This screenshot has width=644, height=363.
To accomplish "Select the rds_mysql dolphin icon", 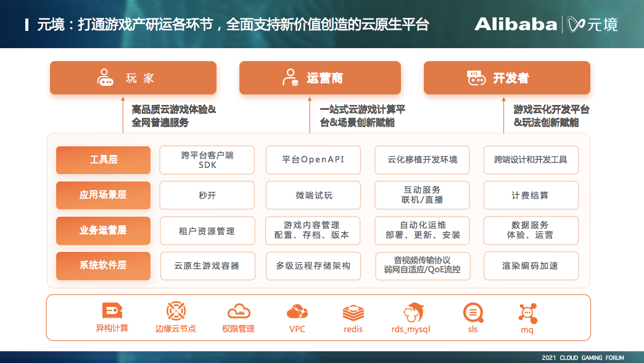I will [x=413, y=312].
